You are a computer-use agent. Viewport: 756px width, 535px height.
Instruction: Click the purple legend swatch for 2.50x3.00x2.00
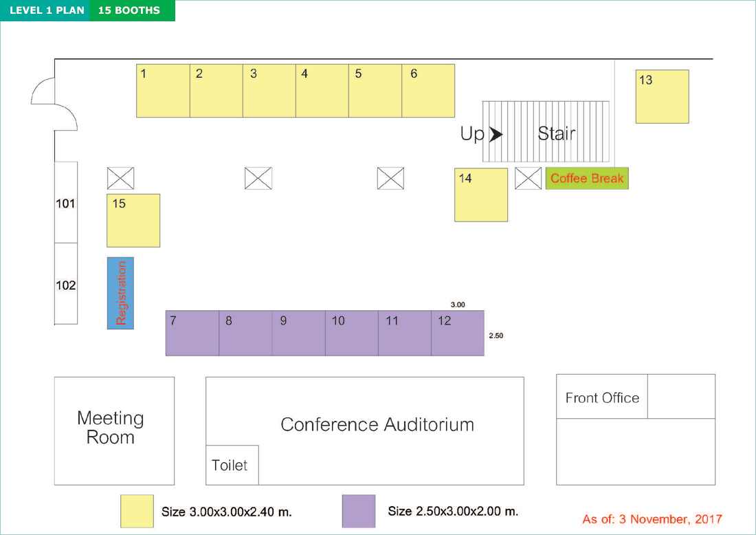359,511
